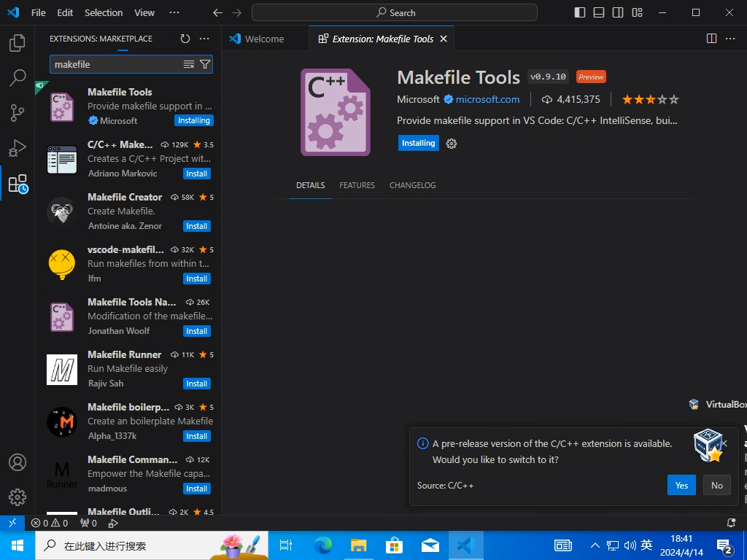Image resolution: width=747 pixels, height=560 pixels.
Task: Open the Manage gear in activity bar
Action: click(18, 497)
